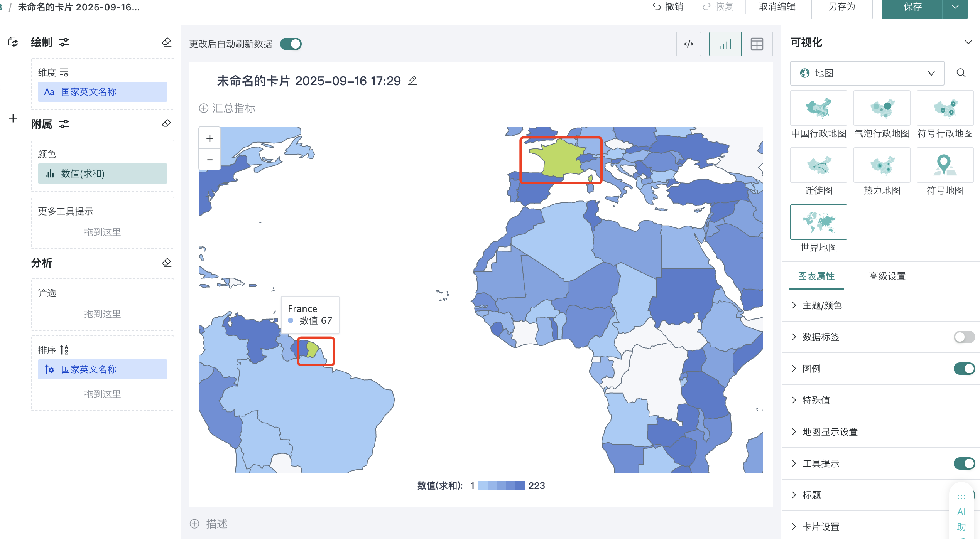Open the 绘制 settings sliders icon

click(64, 42)
